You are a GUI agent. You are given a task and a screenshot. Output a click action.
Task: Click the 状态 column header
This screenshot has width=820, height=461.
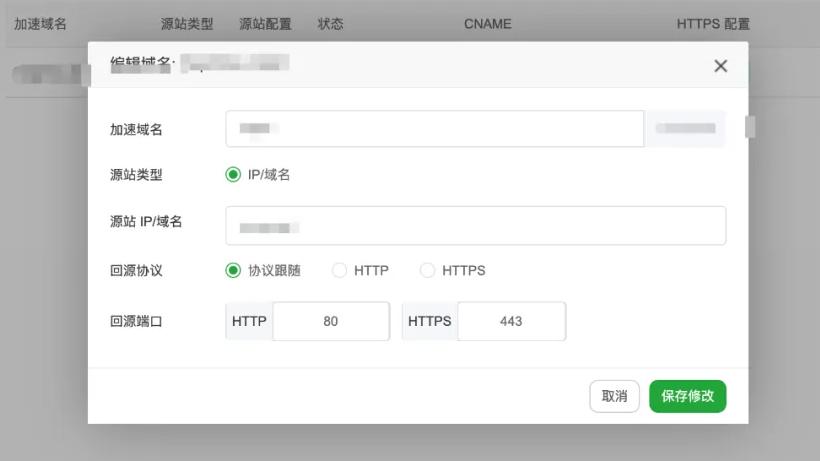point(331,24)
